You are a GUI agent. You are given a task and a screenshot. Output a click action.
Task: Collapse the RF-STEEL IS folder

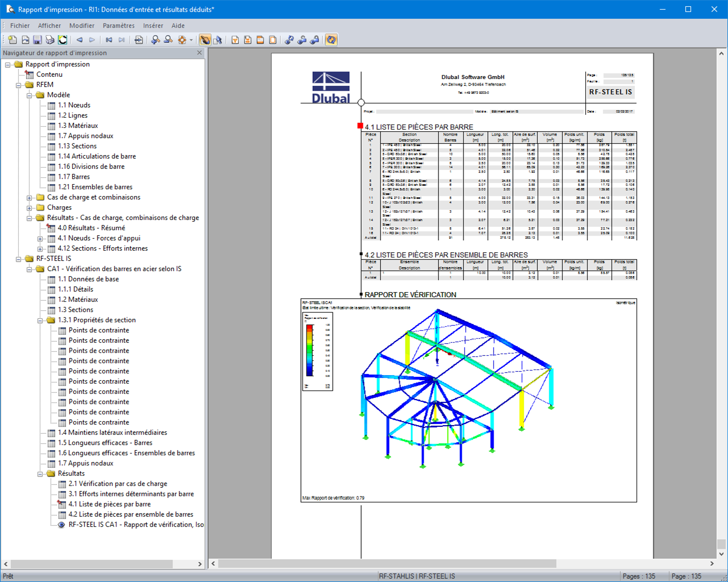19,259
